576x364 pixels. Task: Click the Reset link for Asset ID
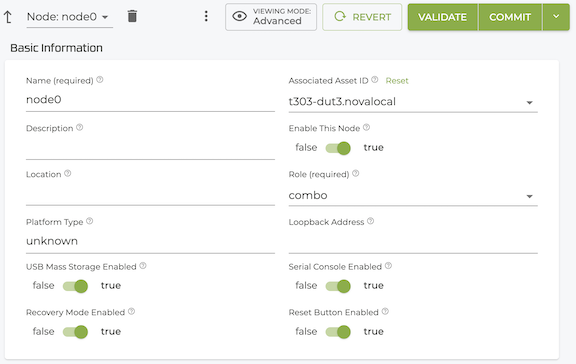click(x=397, y=81)
